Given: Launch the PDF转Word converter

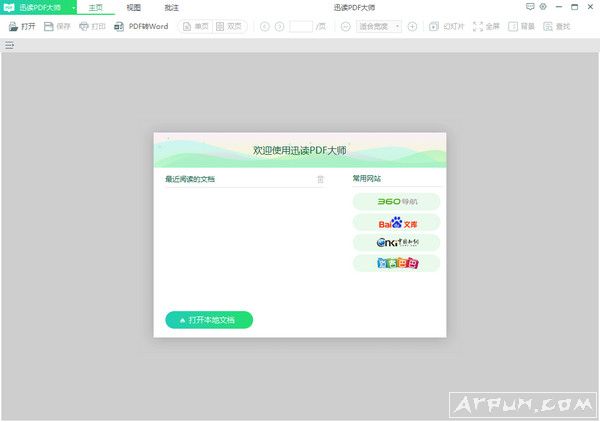Looking at the screenshot, I should pos(141,26).
